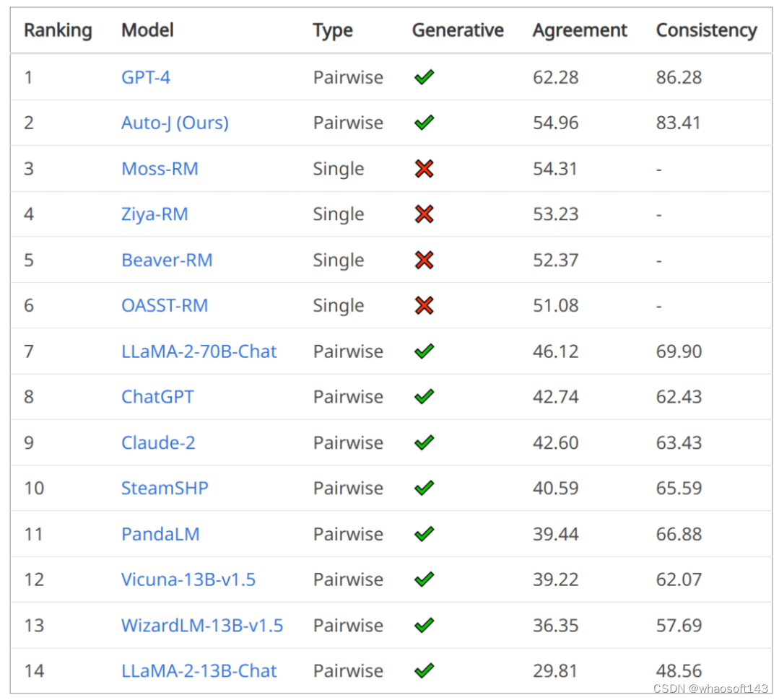The image size is (779, 700).
Task: Click the Ranking column header
Action: click(58, 31)
